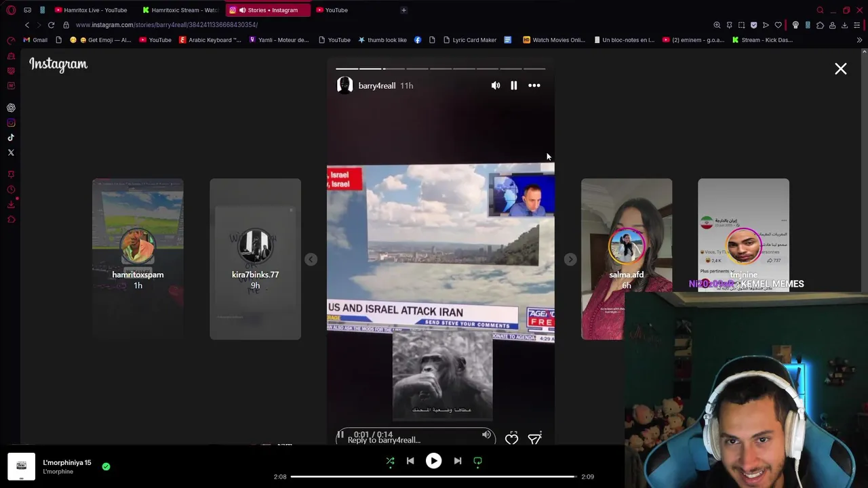Open the Get Emoji bookmark

coord(101,40)
